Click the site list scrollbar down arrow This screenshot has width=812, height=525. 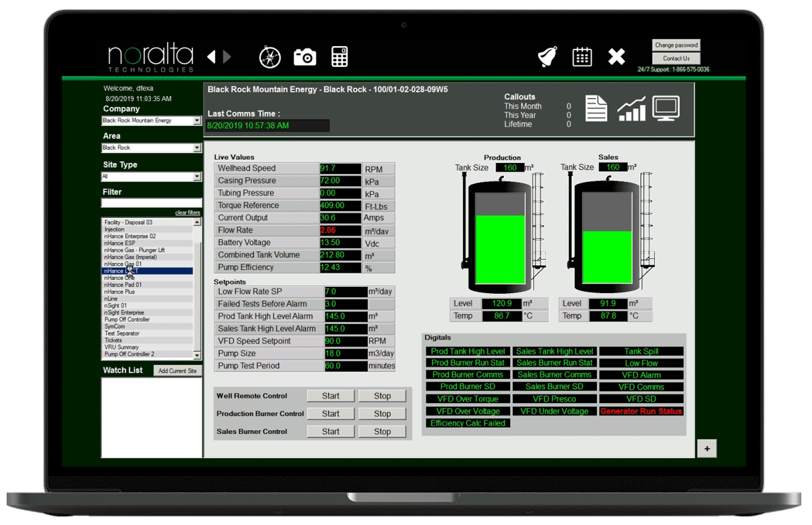[x=197, y=355]
